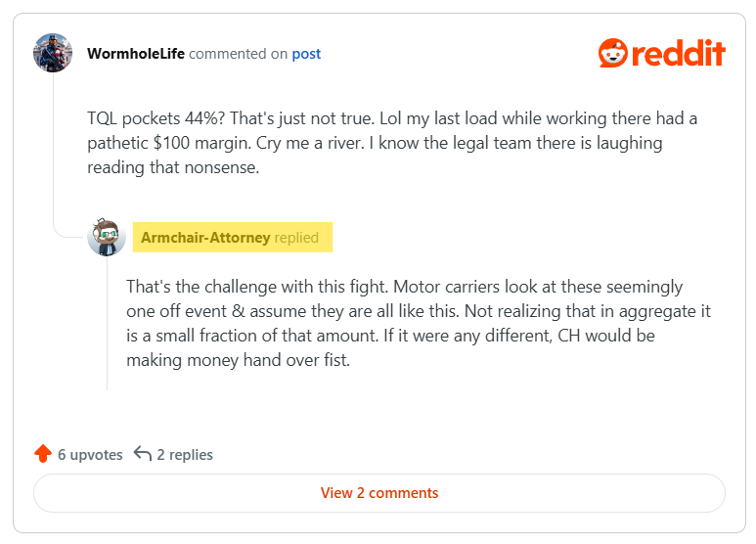756x544 pixels.
Task: Open WormholeLife's avatar image
Action: pyautogui.click(x=53, y=53)
